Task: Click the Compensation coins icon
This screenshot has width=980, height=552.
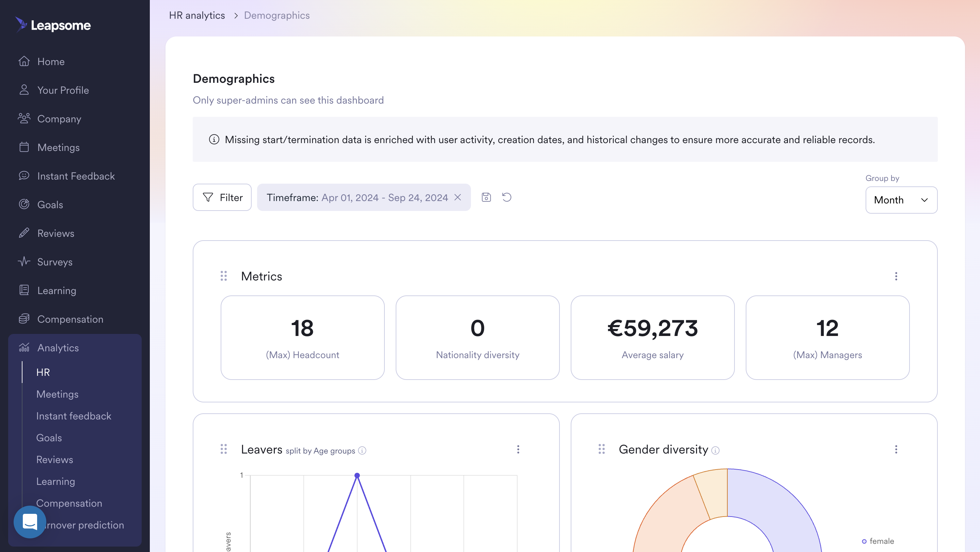Action: pos(24,319)
